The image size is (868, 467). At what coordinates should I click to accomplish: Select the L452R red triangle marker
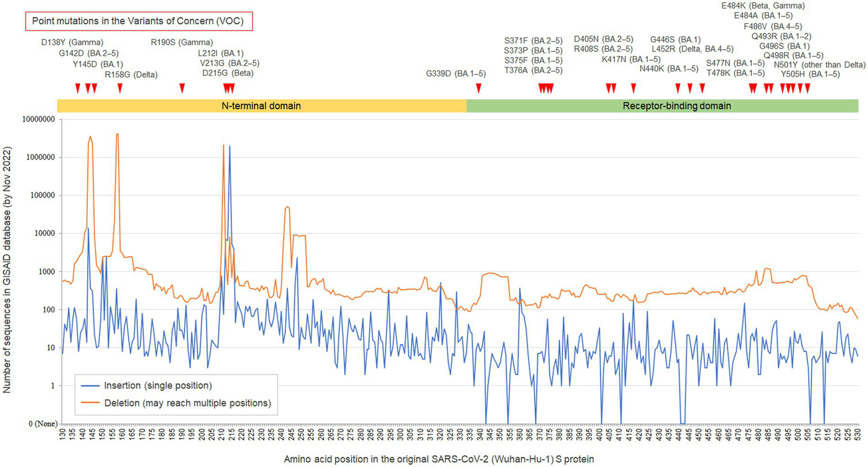702,88
